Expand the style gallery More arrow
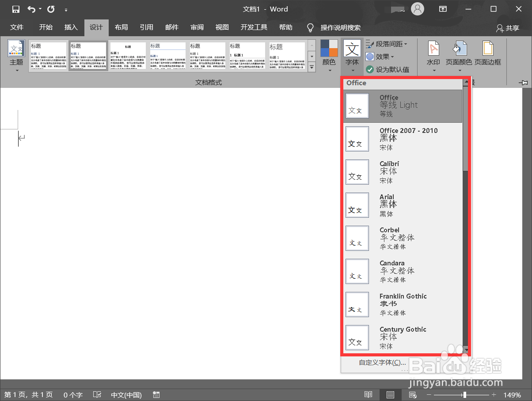This screenshot has height=401, width=532. pyautogui.click(x=312, y=67)
